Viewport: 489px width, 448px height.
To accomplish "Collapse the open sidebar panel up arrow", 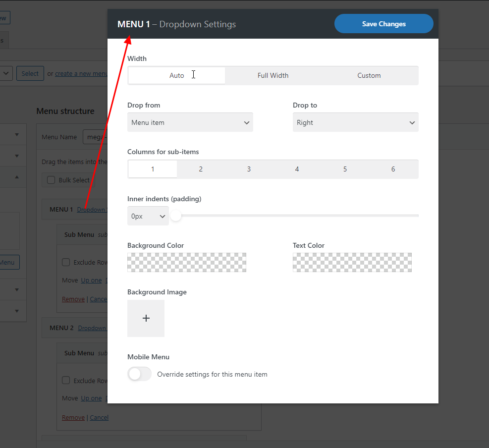I will coord(17,177).
